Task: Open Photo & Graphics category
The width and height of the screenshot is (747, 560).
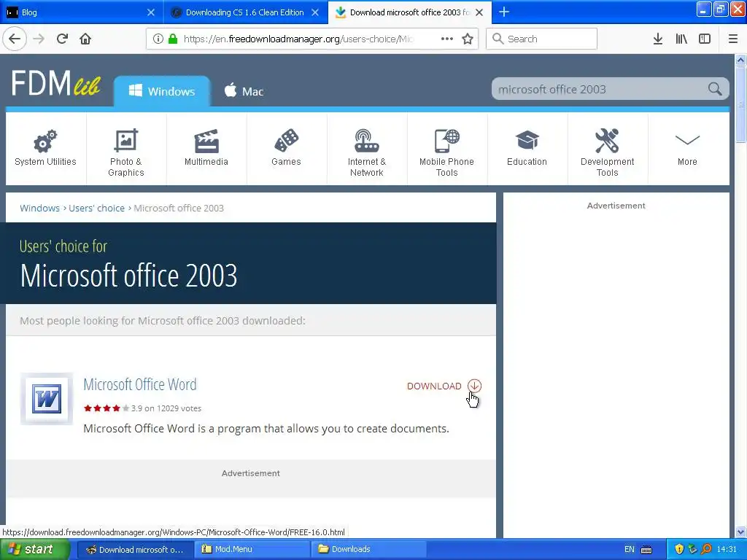Action: [x=125, y=148]
